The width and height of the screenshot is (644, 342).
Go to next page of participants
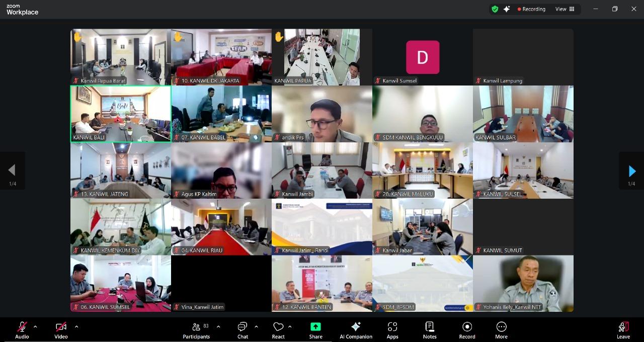631,172
